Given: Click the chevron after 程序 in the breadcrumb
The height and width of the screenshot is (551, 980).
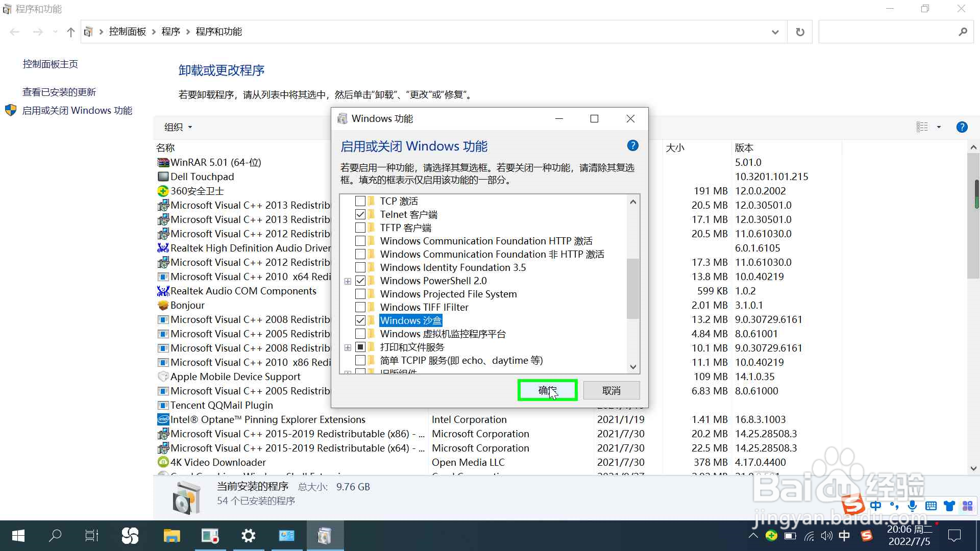Looking at the screenshot, I should (x=188, y=32).
